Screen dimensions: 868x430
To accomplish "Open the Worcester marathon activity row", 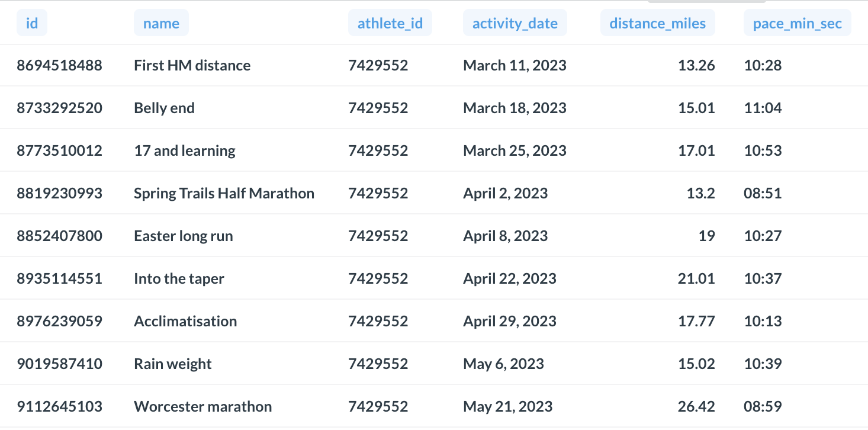I will pos(203,406).
